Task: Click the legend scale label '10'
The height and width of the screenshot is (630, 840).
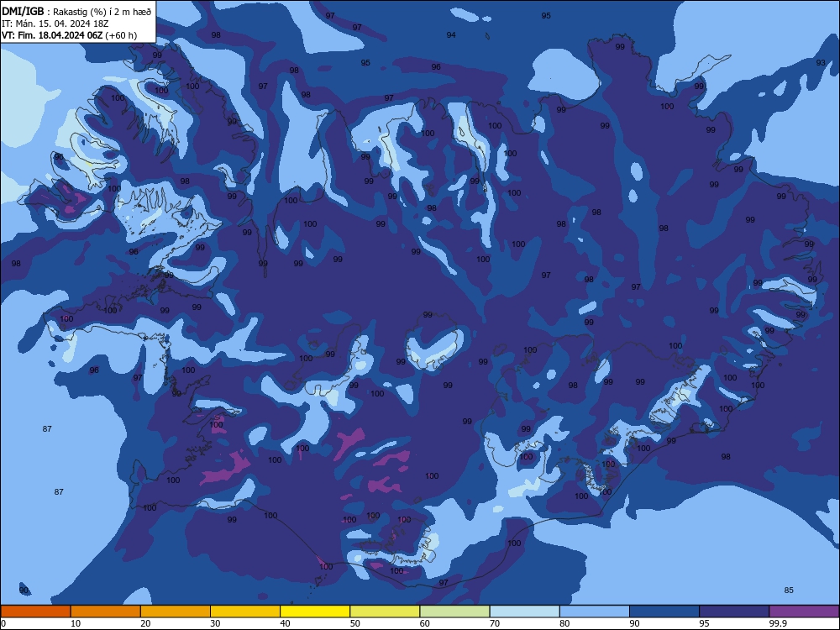Action: [76, 623]
